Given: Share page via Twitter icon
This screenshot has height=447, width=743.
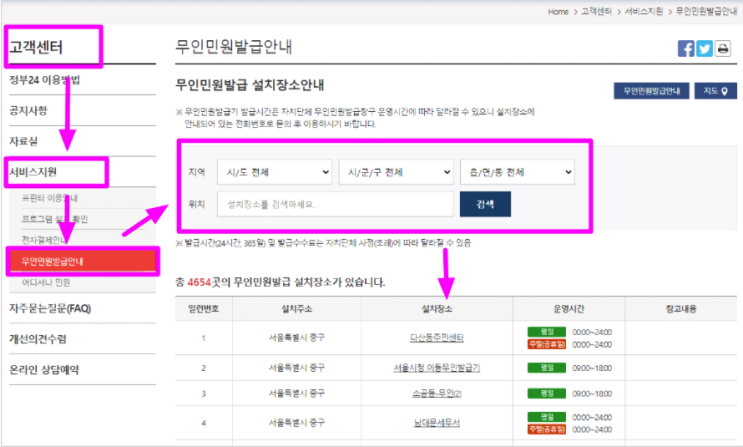Looking at the screenshot, I should (704, 49).
